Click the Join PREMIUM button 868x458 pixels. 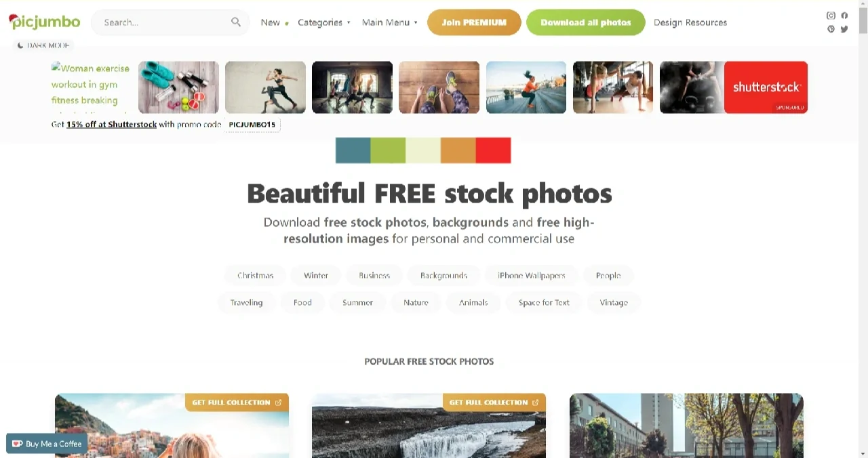coord(474,22)
